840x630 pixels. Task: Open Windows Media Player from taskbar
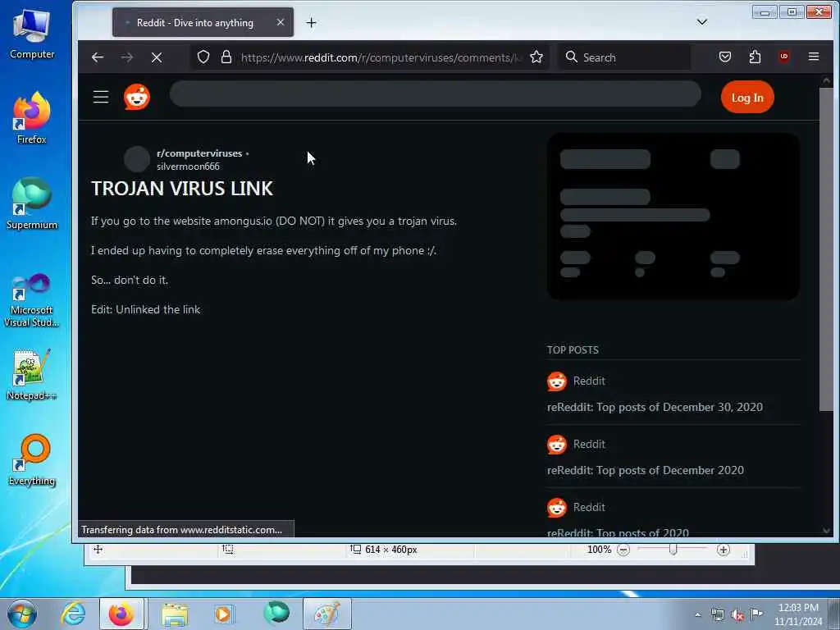[223, 614]
